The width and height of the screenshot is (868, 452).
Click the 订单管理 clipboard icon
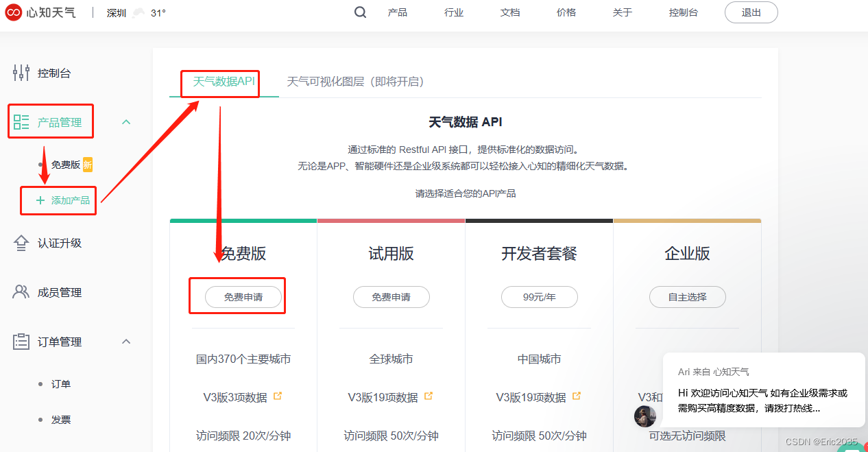[x=21, y=342]
